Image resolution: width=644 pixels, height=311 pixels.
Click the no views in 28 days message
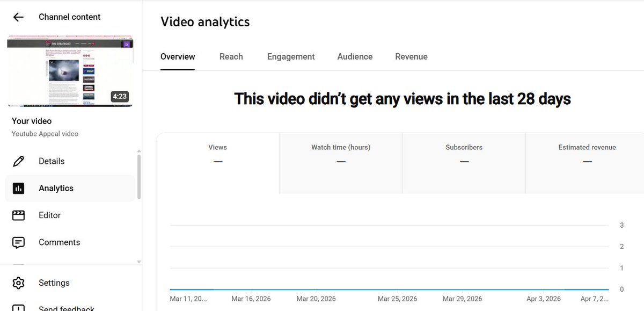402,99
